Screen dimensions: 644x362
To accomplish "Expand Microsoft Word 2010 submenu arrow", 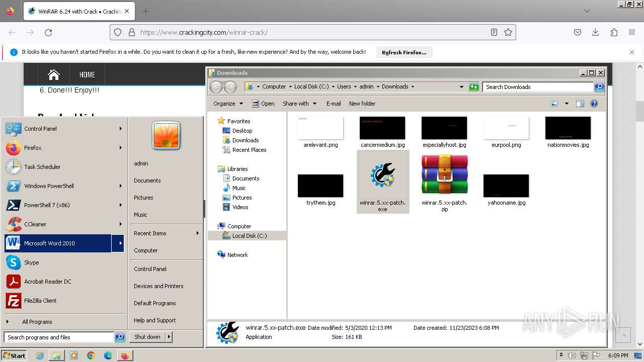I will (118, 243).
